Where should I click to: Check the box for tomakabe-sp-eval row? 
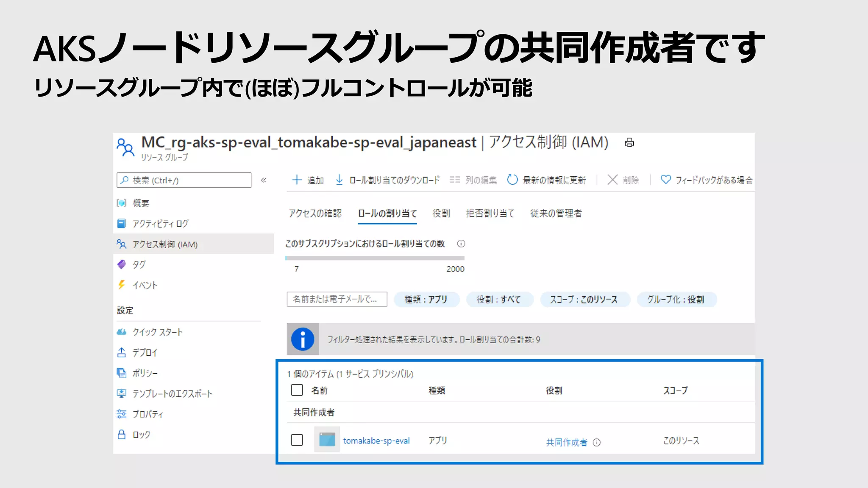pos(297,440)
